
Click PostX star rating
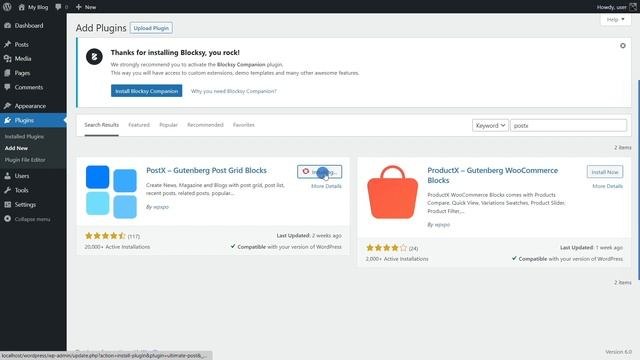tap(105, 236)
